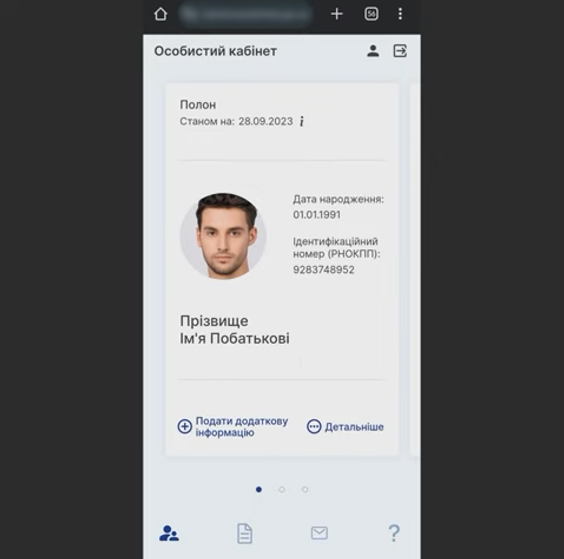Select the person's profile photo
The width and height of the screenshot is (564, 559).
click(223, 236)
